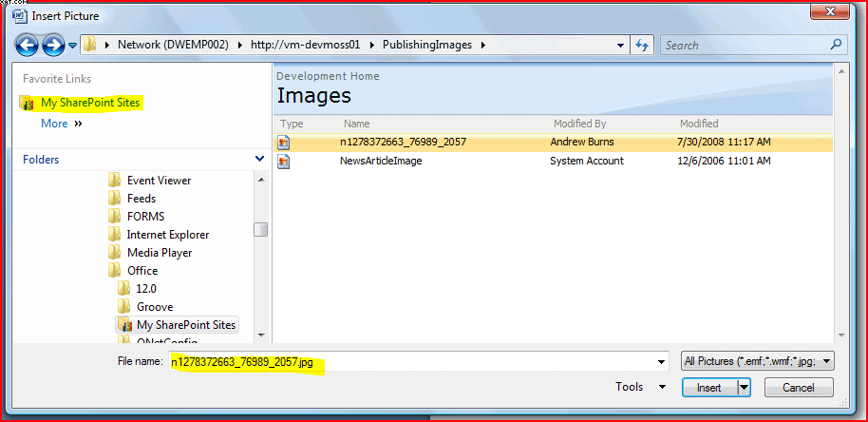Screen dimensions: 868x422
Task: Click the Forward navigation arrow button
Action: (x=53, y=45)
